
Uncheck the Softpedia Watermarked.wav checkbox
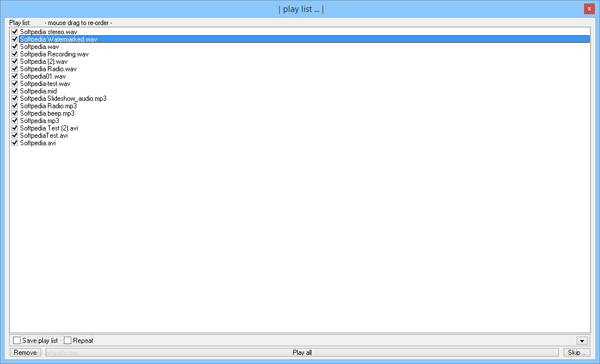coord(14,39)
